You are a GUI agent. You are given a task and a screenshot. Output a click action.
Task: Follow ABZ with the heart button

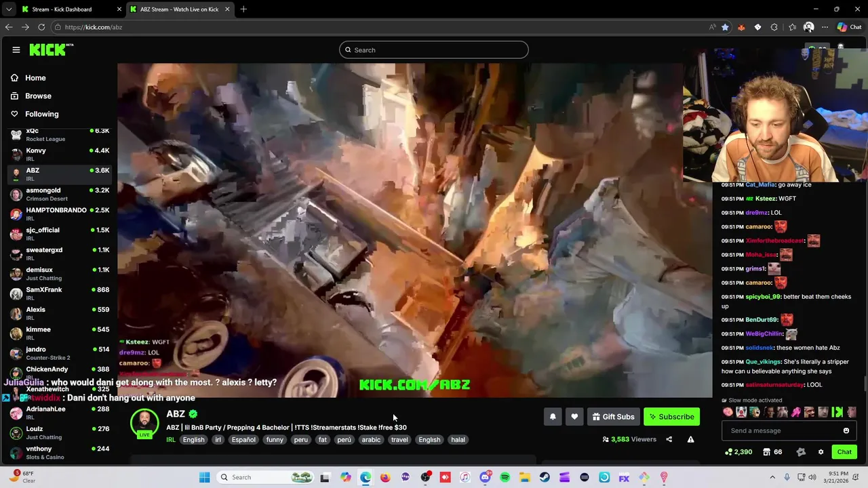point(574,417)
